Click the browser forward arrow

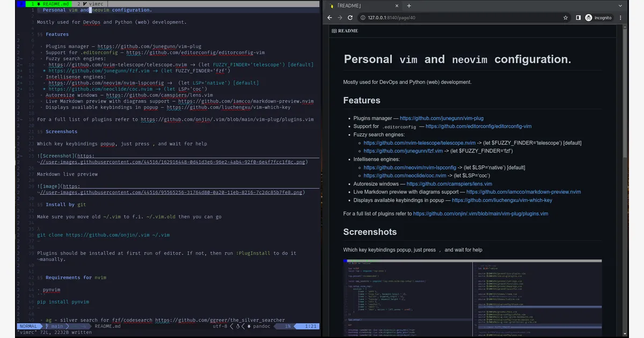[x=340, y=18]
